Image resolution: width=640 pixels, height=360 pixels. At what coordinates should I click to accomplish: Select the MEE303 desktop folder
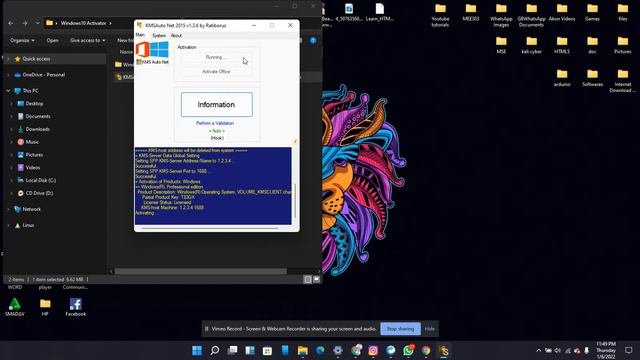(x=471, y=12)
